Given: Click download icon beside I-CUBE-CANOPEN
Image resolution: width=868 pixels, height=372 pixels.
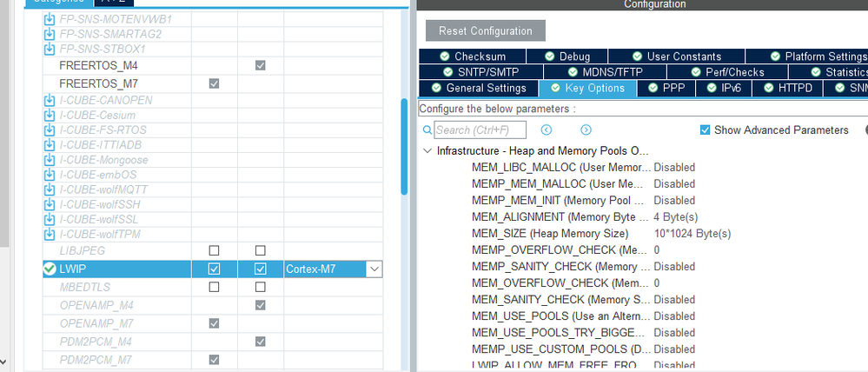Looking at the screenshot, I should click(50, 101).
